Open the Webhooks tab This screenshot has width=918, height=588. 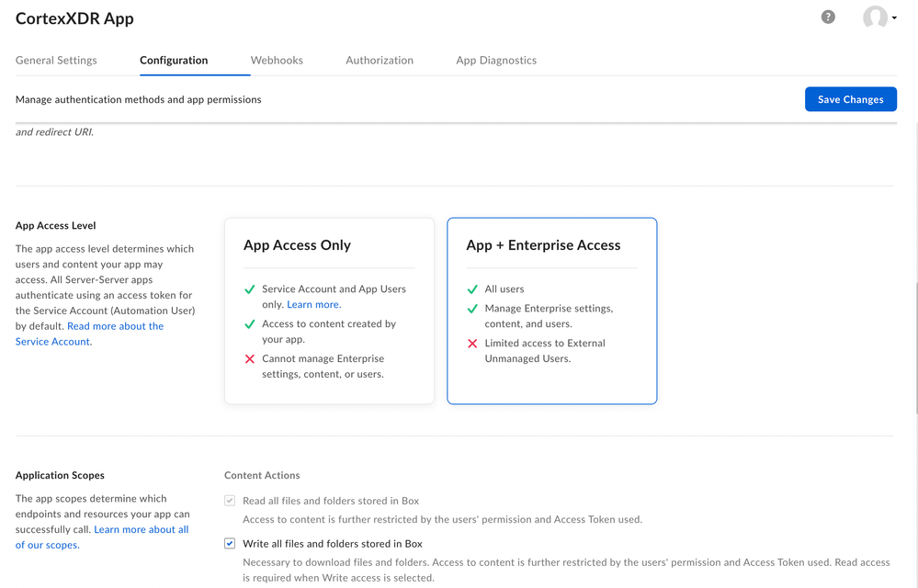[x=277, y=61]
